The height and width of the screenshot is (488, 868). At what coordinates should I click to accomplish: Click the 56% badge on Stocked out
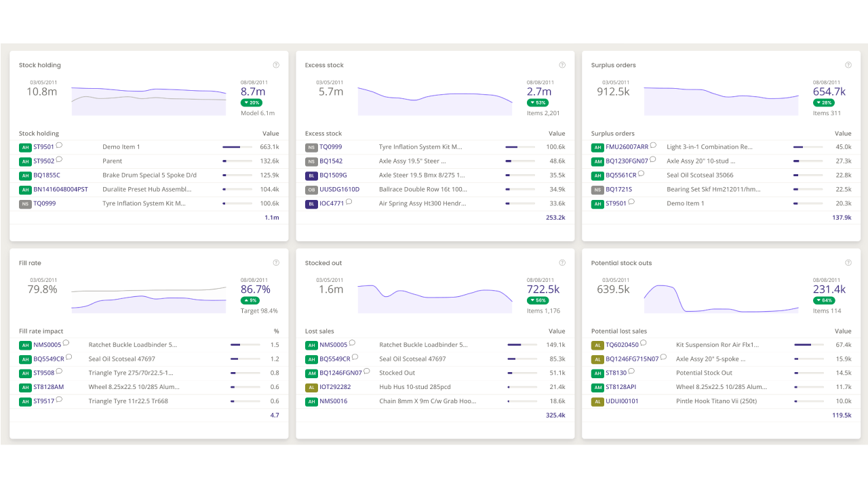point(537,301)
